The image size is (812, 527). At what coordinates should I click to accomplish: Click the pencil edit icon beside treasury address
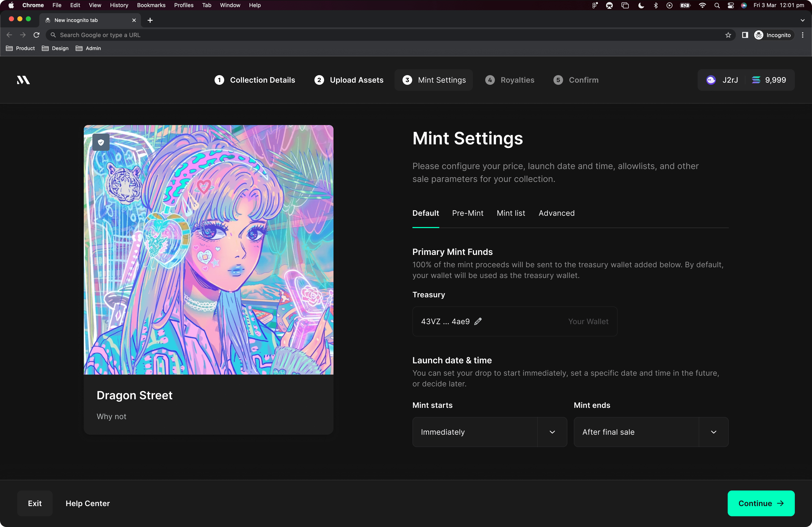pos(478,321)
